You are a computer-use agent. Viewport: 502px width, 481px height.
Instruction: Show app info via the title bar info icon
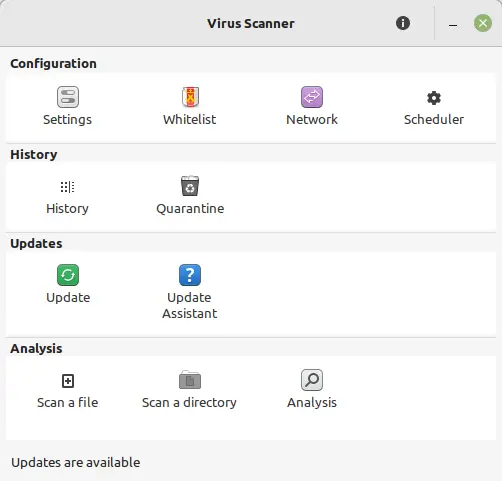(x=403, y=23)
